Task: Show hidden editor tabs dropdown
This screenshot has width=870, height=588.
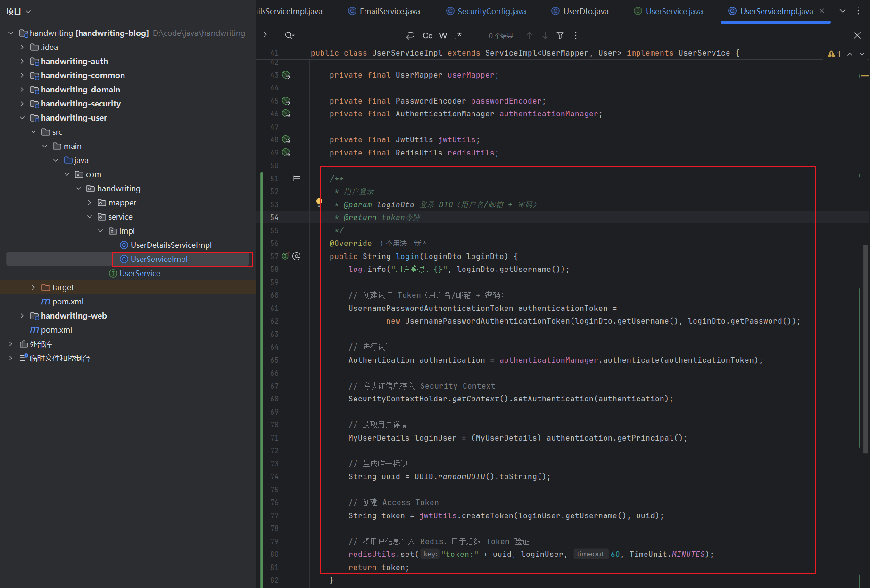Action: pos(843,11)
